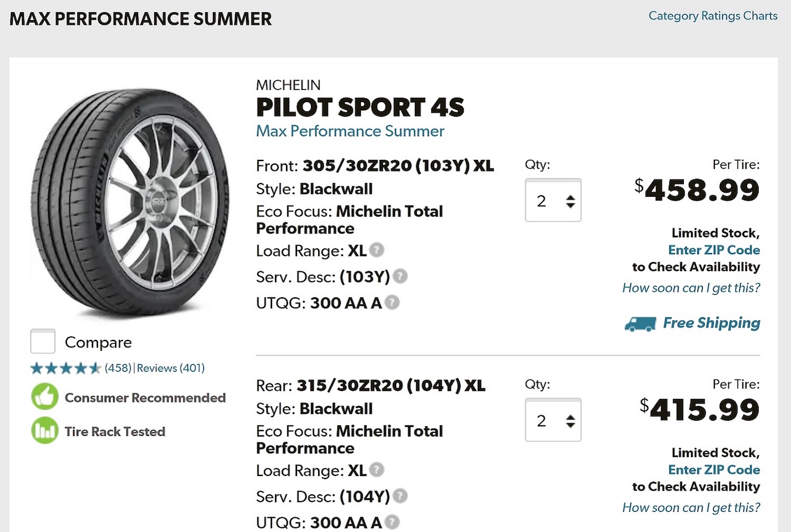Image resolution: width=791 pixels, height=532 pixels.
Task: Click the Consumer Recommended thumbs-up badge
Action: coord(44,398)
